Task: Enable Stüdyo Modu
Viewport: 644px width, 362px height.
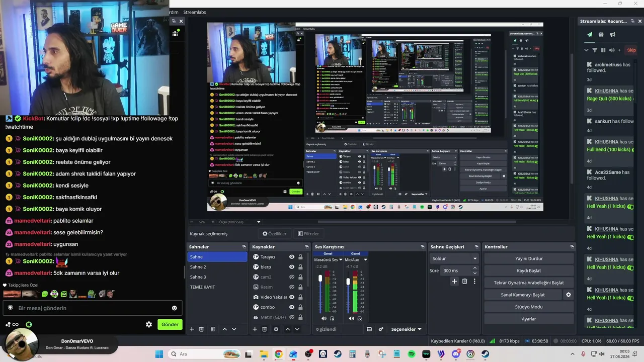Action: click(x=529, y=307)
